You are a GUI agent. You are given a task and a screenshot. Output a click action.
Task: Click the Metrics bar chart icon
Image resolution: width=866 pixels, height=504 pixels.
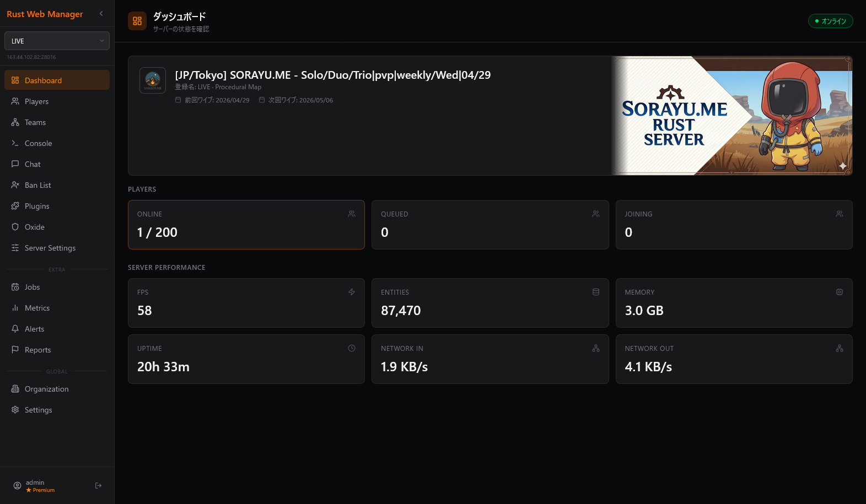click(15, 308)
